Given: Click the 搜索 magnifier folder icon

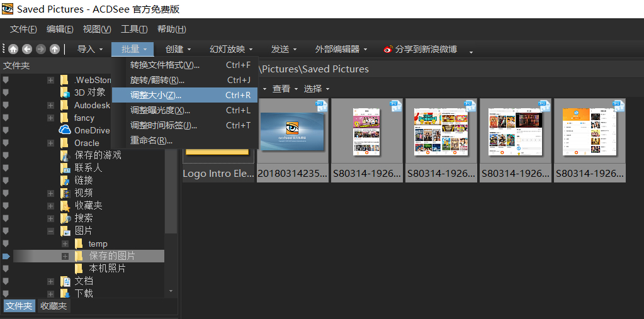Looking at the screenshot, I should (65, 218).
